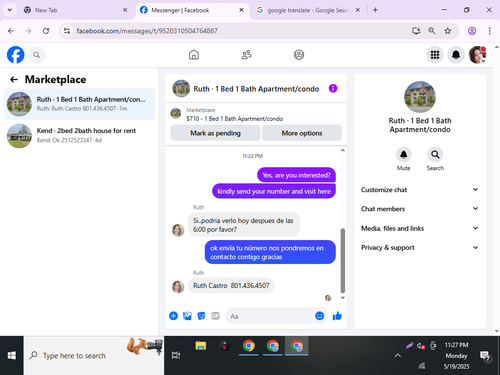500x375 pixels.
Task: Mute this conversation bell icon
Action: pyautogui.click(x=403, y=155)
